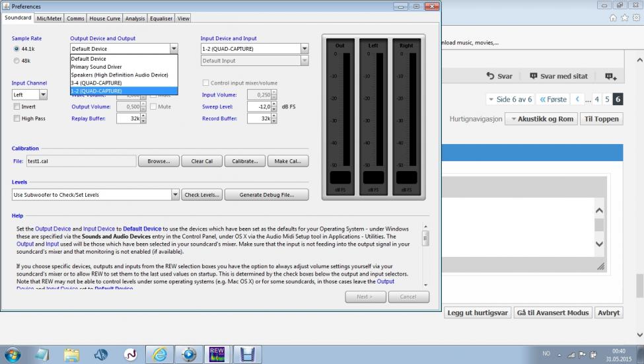Viewport: 644px width, 364px height.
Task: Open the floppy disk save app in taskbar
Action: tap(247, 355)
